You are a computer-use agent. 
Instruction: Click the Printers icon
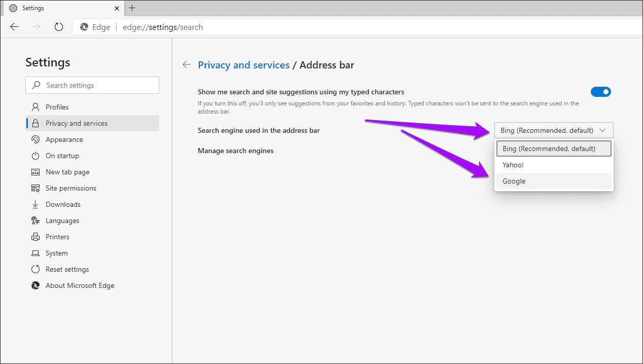coord(35,237)
